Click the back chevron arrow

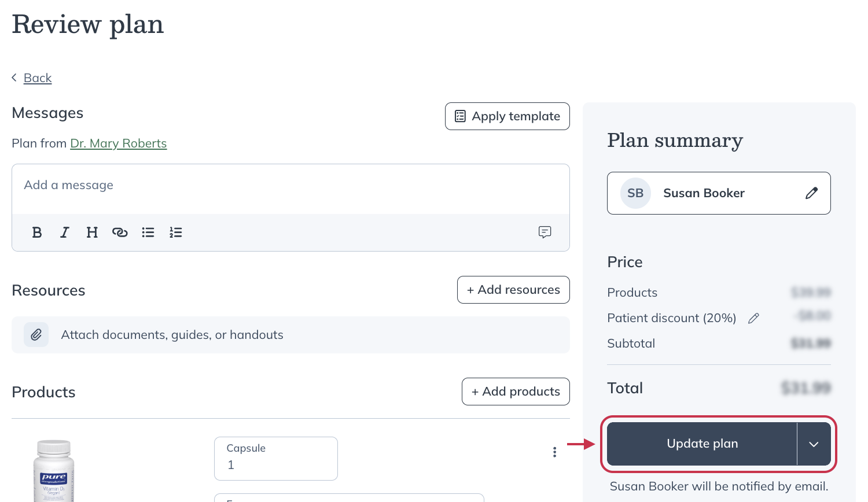(x=14, y=77)
